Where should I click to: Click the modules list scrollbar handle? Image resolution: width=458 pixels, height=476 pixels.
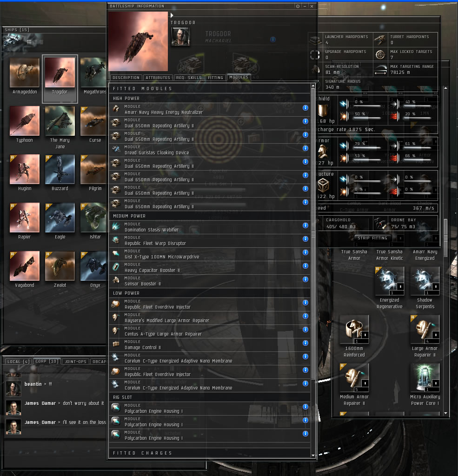pos(313,234)
